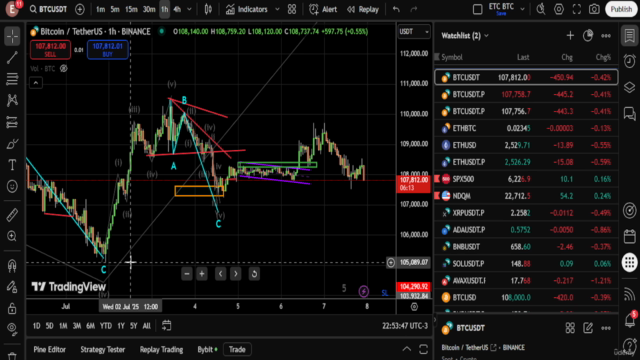The width and height of the screenshot is (640, 360).
Task: Publish the chart idea
Action: [621, 9]
